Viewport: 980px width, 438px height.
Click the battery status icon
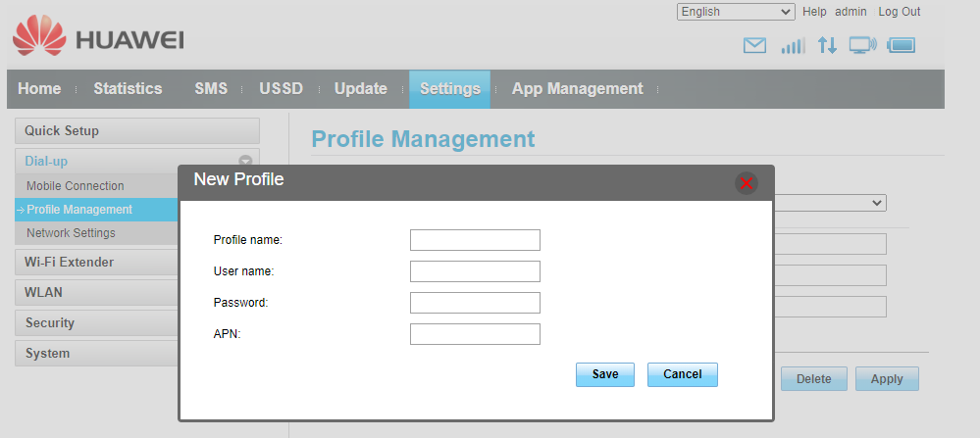click(x=902, y=45)
